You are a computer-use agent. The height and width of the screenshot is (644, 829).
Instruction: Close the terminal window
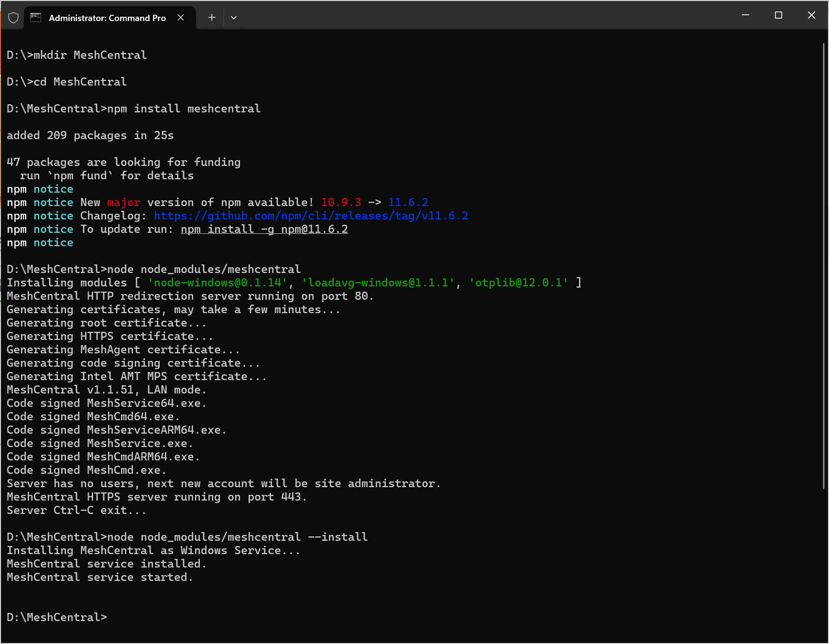[811, 15]
